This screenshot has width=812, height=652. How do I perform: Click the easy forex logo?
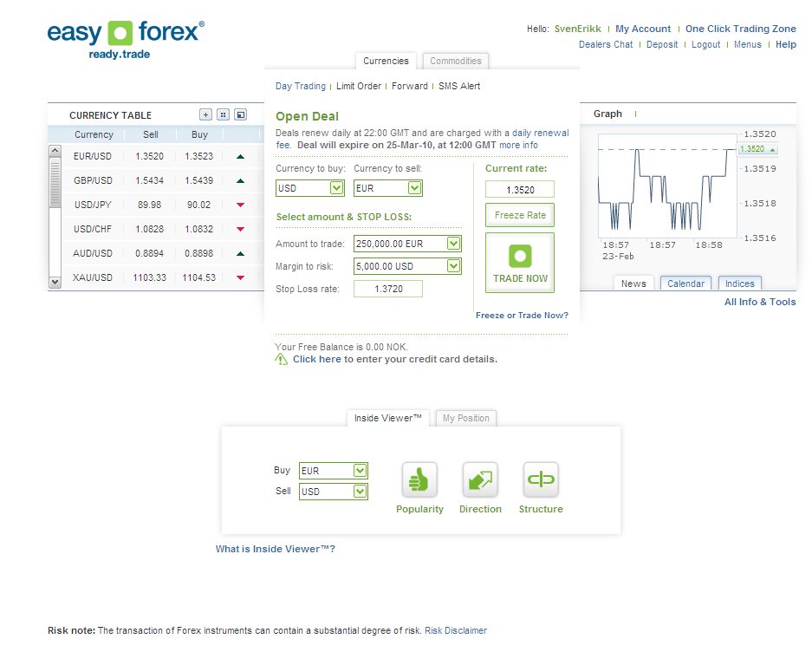126,39
